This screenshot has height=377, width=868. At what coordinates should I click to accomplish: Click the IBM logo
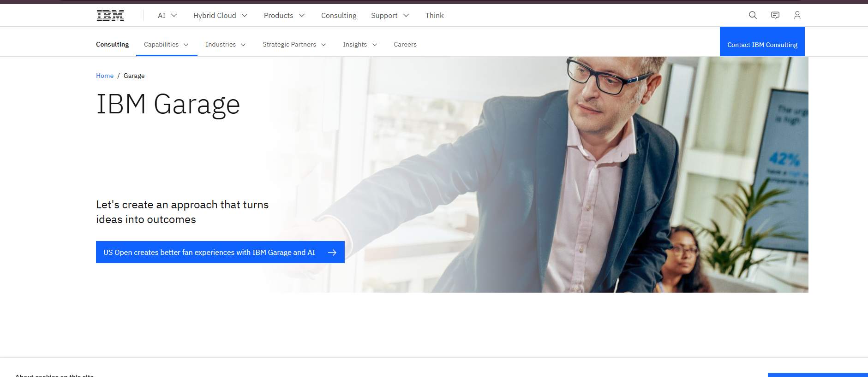110,15
